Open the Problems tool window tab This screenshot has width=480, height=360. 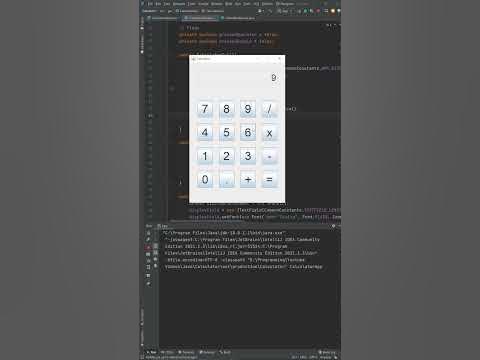[x=186, y=352]
